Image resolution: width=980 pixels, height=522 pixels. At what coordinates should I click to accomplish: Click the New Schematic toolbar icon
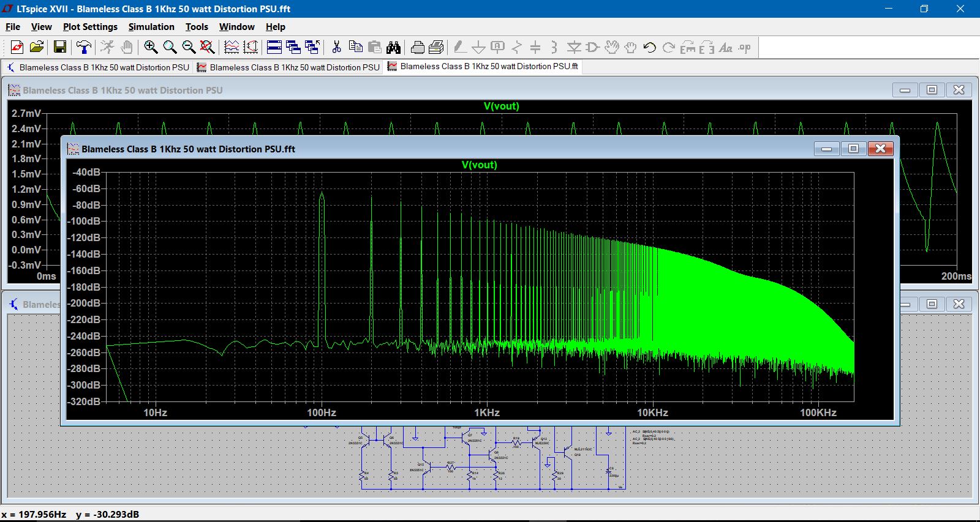point(17,47)
